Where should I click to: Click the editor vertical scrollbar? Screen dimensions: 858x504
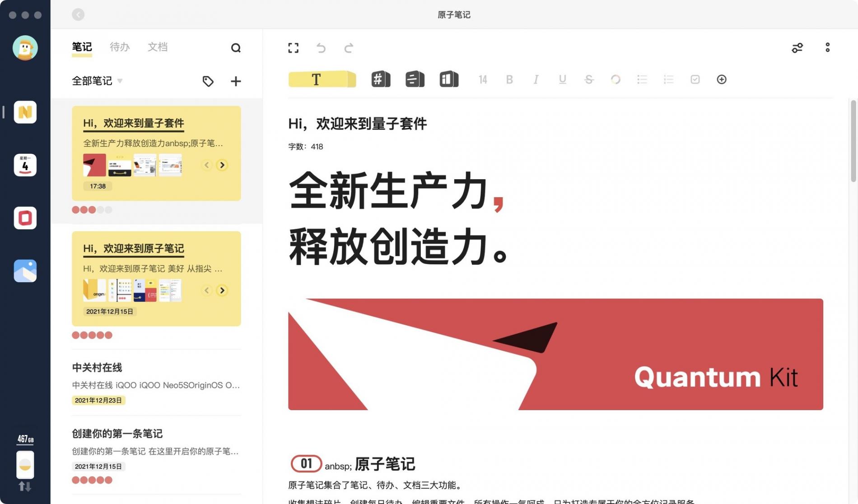coord(853,141)
